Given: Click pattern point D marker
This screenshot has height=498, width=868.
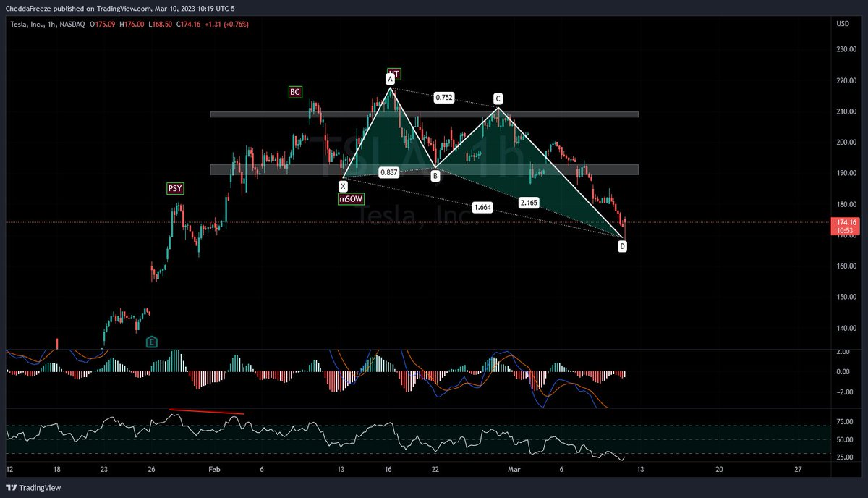Looking at the screenshot, I should click(x=622, y=247).
